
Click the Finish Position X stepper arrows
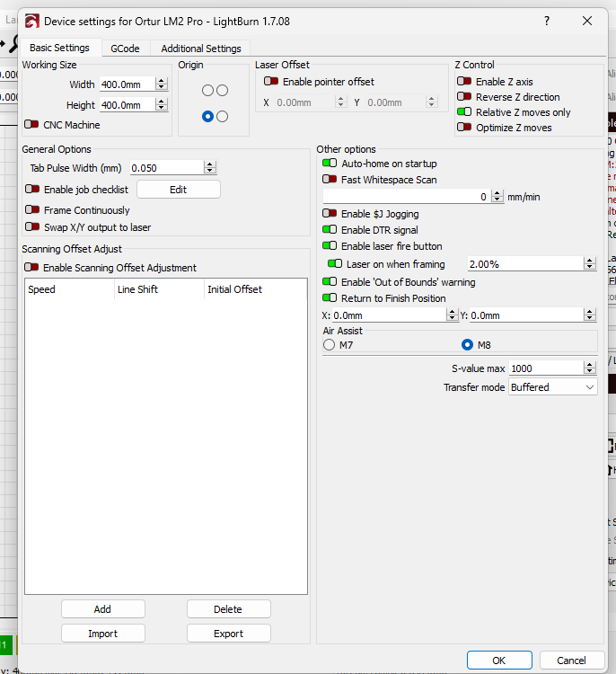coord(452,315)
